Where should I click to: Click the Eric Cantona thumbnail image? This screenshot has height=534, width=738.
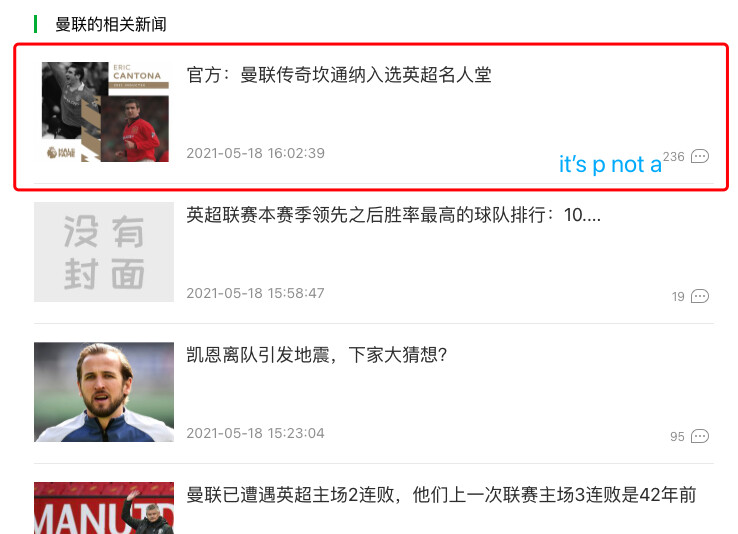105,112
